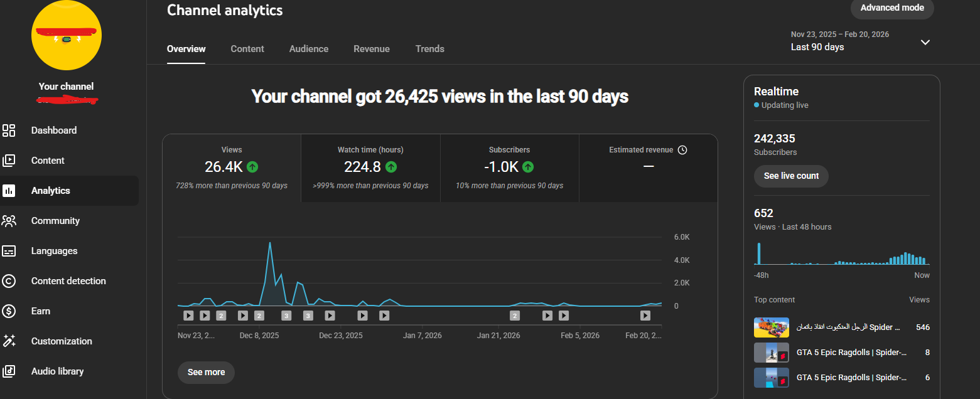Click See more below the chart
The width and height of the screenshot is (980, 399).
coord(206,372)
